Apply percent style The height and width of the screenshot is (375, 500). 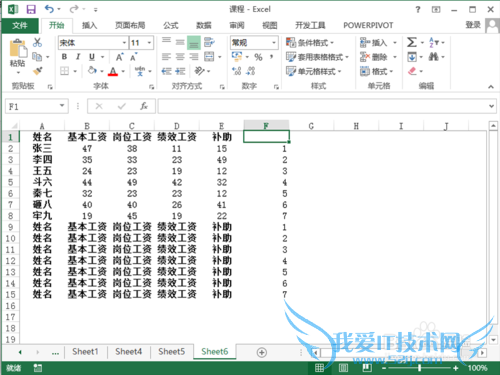tap(258, 57)
